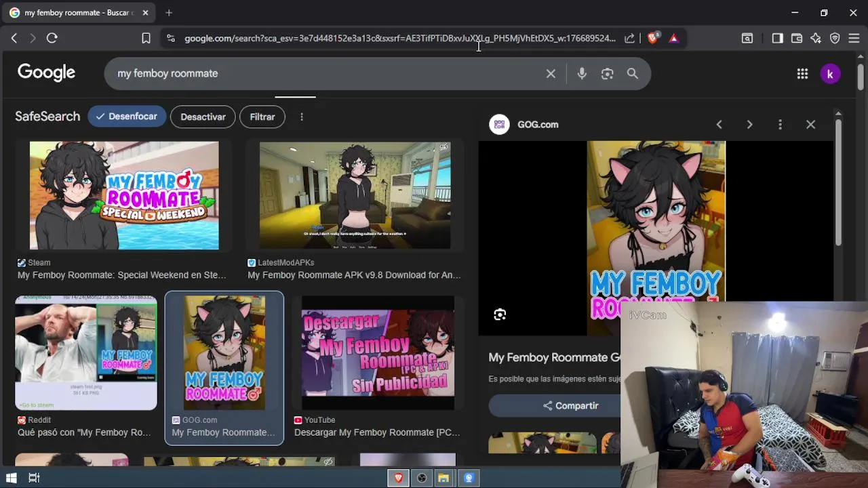This screenshot has width=868, height=488.
Task: Open the Brave Shields lion icon
Action: click(652, 39)
